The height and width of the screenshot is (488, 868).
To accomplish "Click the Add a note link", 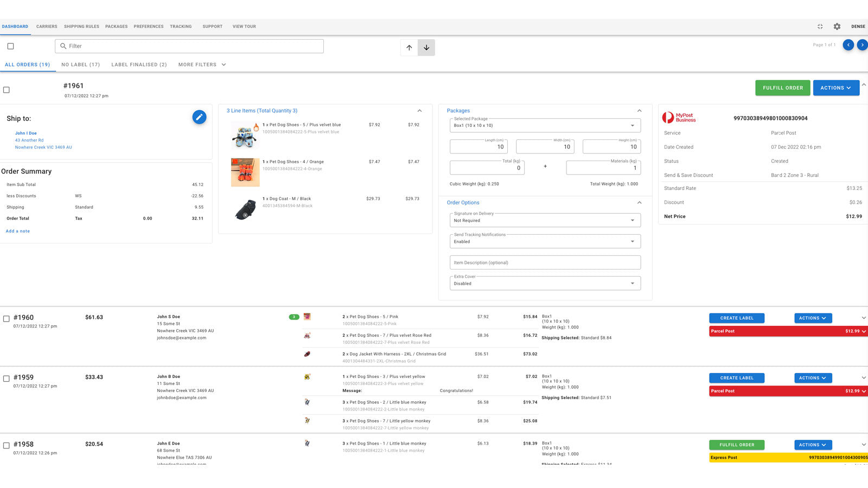I will [18, 231].
